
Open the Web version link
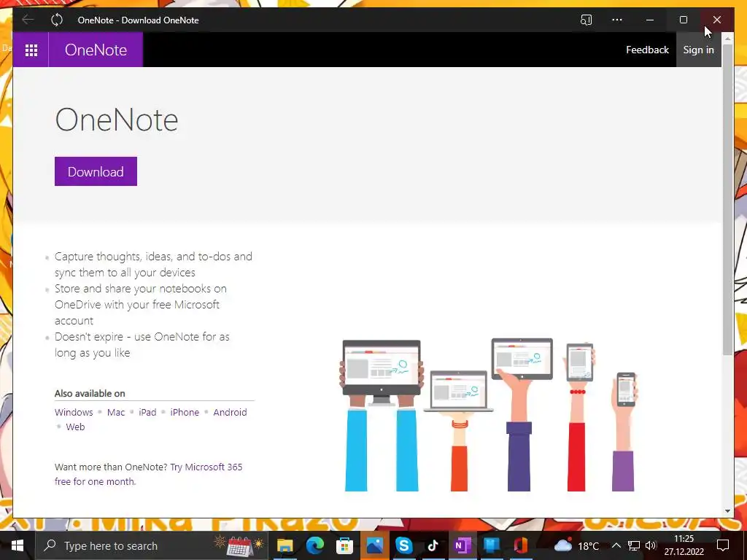pos(75,427)
